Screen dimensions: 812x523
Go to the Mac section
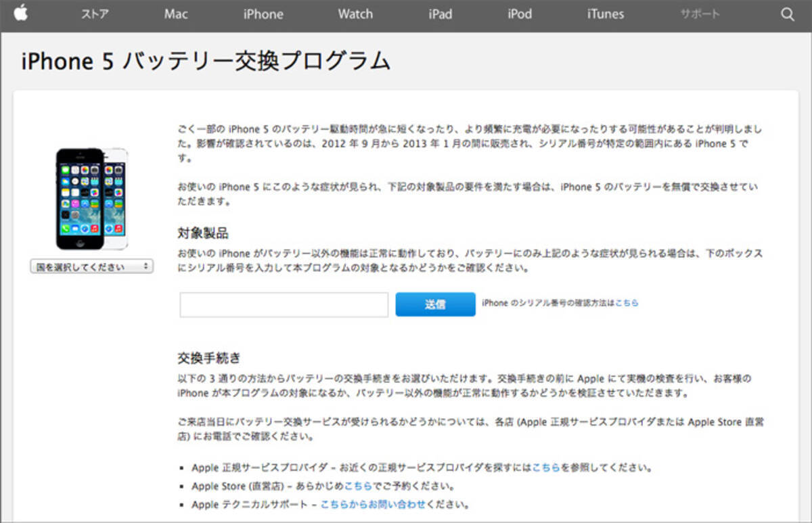coord(176,14)
